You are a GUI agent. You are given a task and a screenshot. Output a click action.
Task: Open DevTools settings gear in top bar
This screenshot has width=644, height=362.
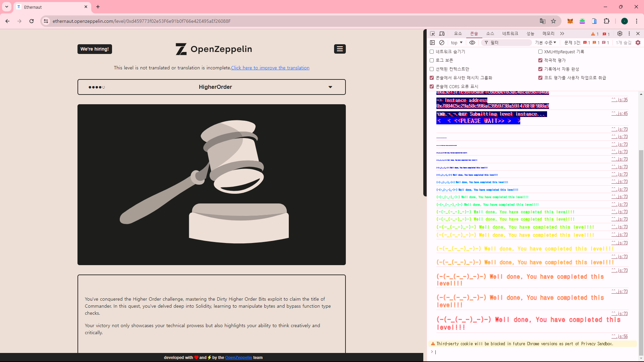pyautogui.click(x=620, y=34)
